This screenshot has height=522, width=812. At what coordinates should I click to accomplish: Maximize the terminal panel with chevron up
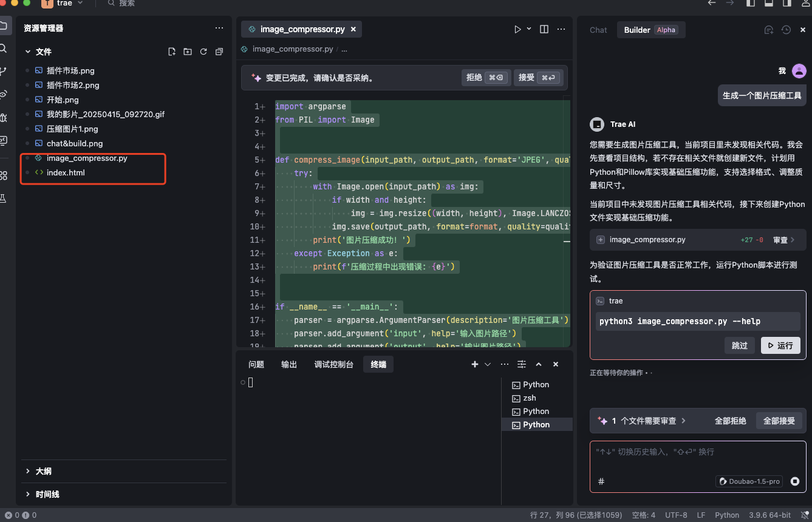(x=539, y=364)
